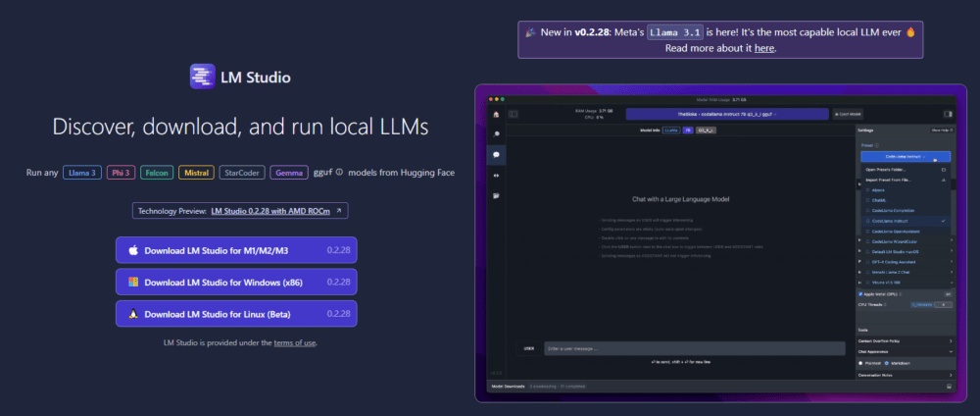Screen dimensions: 980x416
Task: Download LM Studio for Linux (Beta)
Action: (x=236, y=314)
